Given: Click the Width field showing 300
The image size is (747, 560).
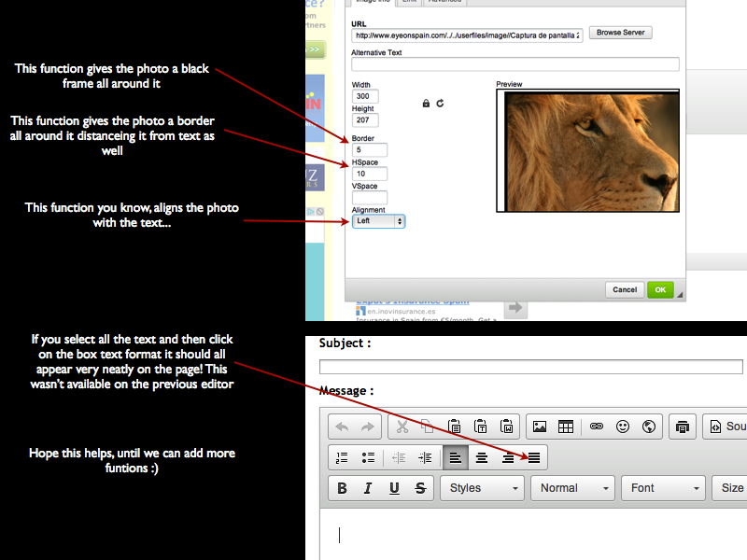Looking at the screenshot, I should tap(365, 96).
